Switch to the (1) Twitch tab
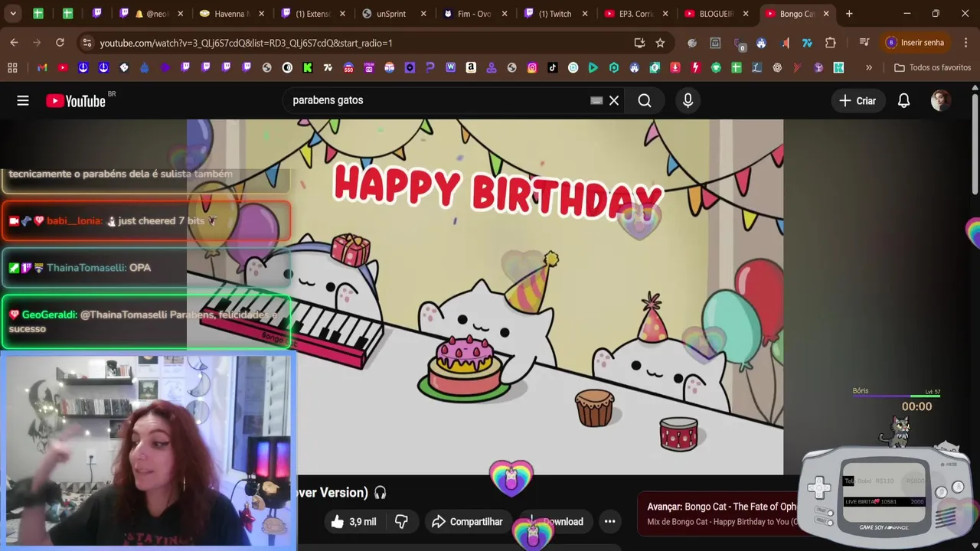 (x=556, y=14)
